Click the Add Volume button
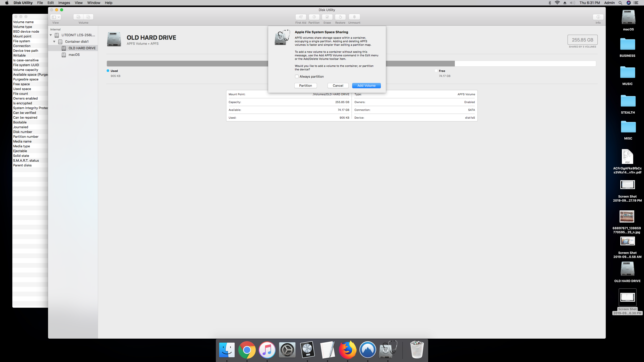This screenshot has height=362, width=644. point(366,86)
